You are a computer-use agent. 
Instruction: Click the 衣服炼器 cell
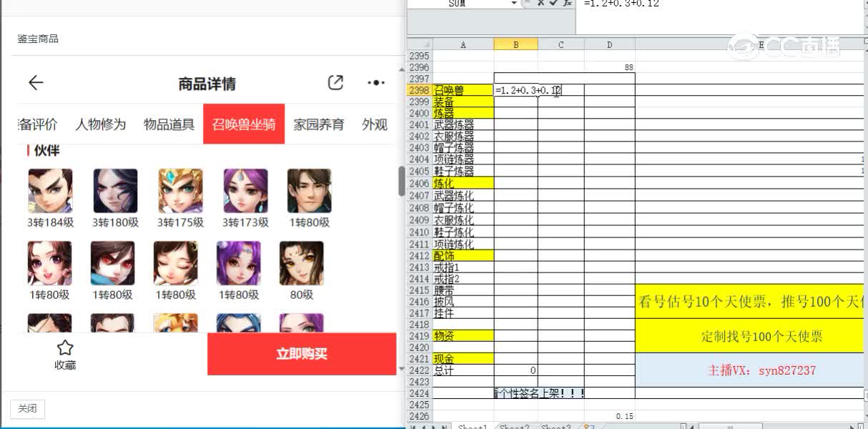point(463,136)
